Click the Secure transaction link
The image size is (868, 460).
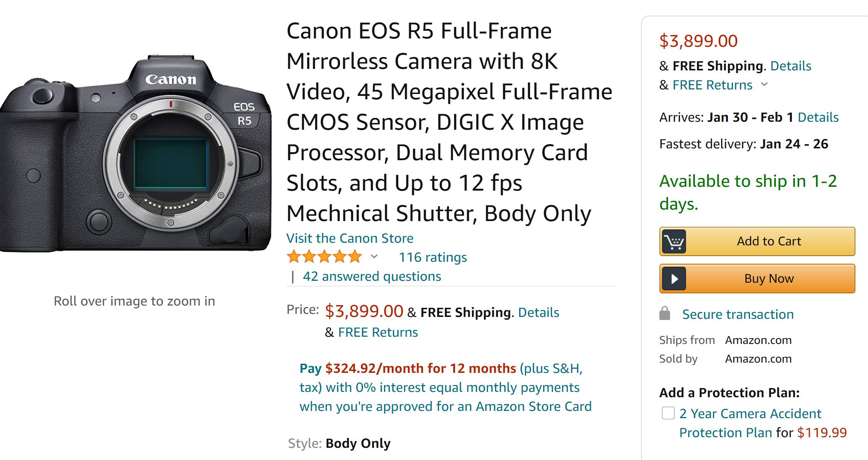click(x=737, y=315)
